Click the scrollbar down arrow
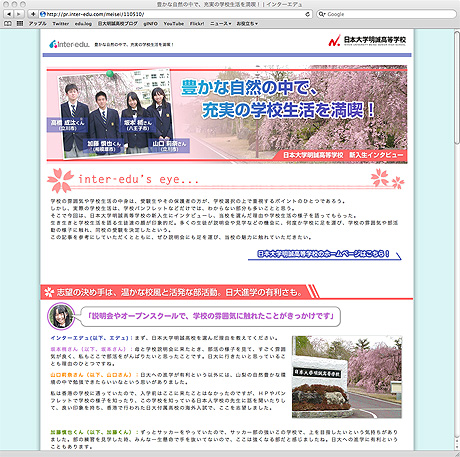The height and width of the screenshot is (457, 460). click(x=457, y=447)
